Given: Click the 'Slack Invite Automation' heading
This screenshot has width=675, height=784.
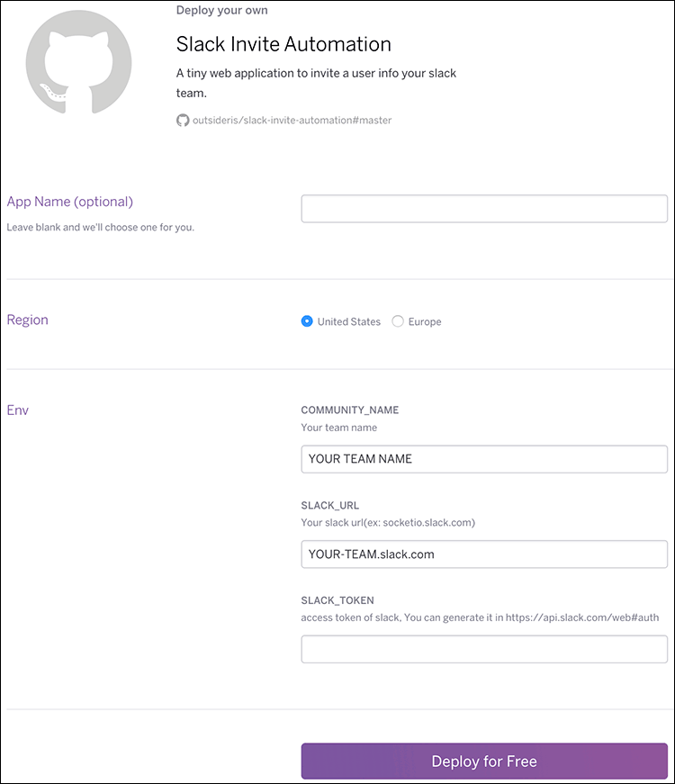Looking at the screenshot, I should [x=283, y=44].
